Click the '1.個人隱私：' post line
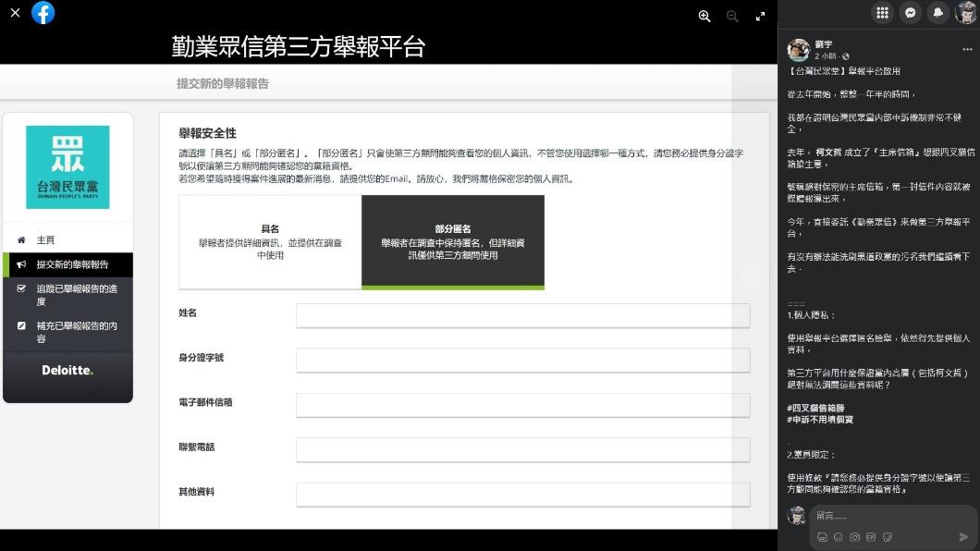 811,315
